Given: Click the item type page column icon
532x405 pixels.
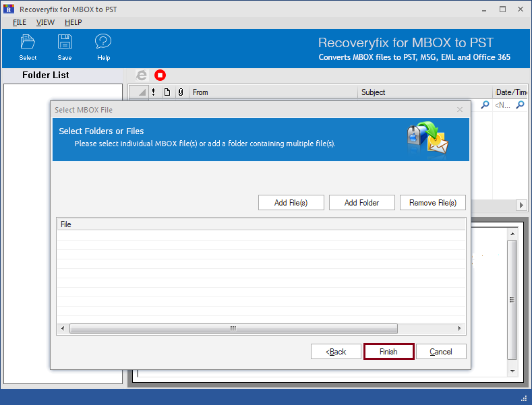Looking at the screenshot, I should click(167, 92).
